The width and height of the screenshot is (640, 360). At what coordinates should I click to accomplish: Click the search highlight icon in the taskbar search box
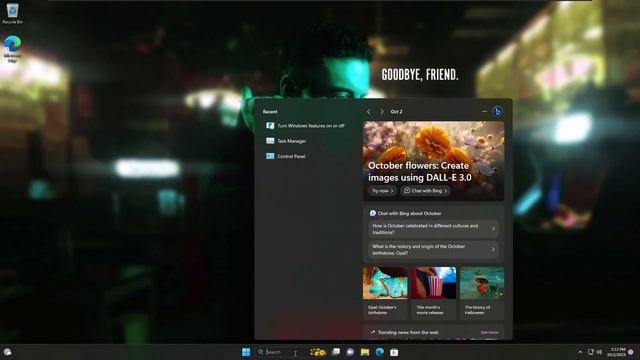318,352
